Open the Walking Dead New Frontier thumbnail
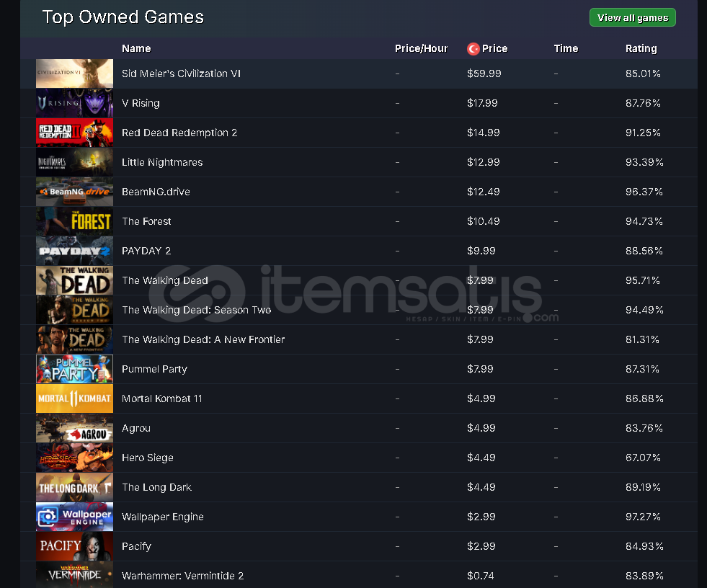The image size is (707, 588). [x=74, y=339]
